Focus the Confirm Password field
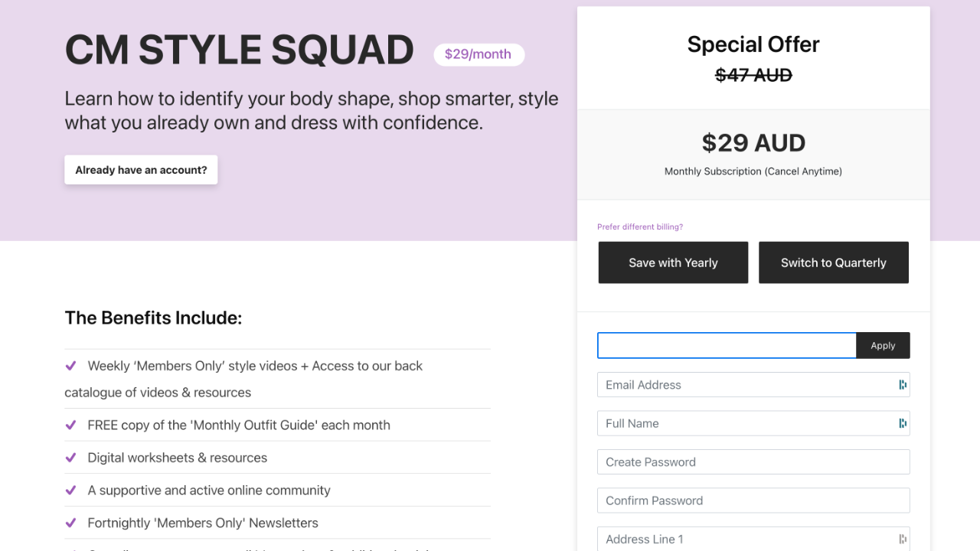Screen dimensions: 980x551 click(753, 500)
